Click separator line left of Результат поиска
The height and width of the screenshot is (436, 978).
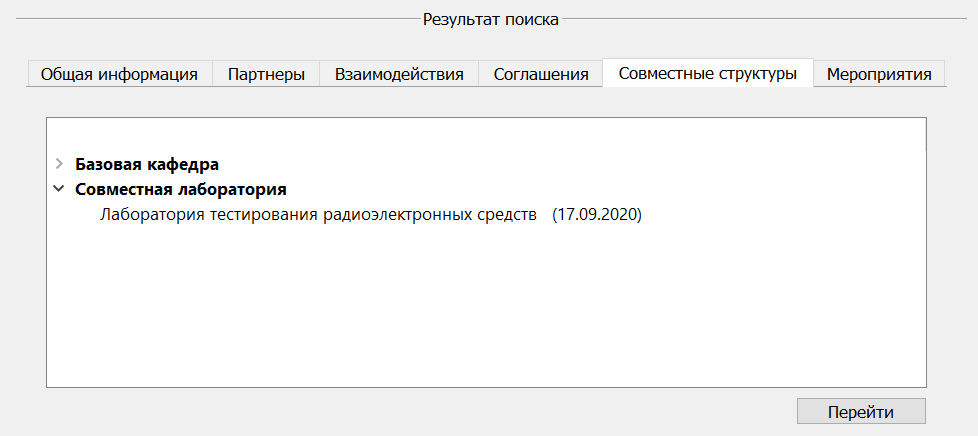[218, 19]
